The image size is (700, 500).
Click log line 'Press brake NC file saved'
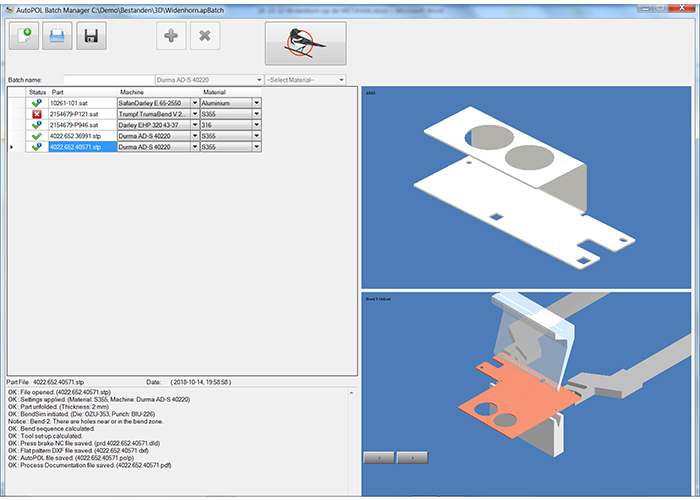click(84, 443)
